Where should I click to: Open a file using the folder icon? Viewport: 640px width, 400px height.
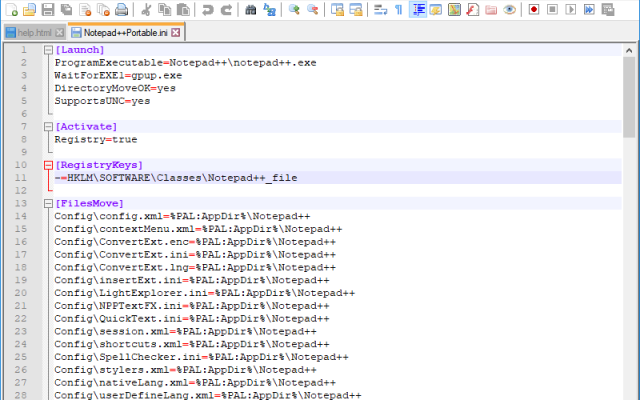click(29, 9)
